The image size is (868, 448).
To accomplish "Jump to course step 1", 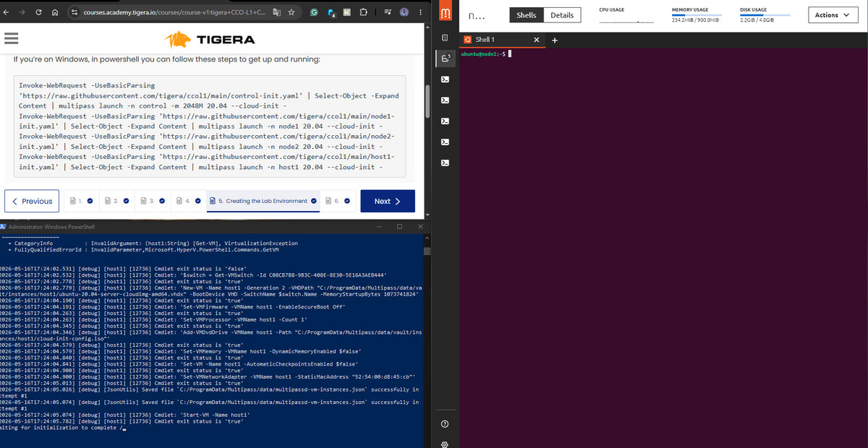I will [80, 202].
